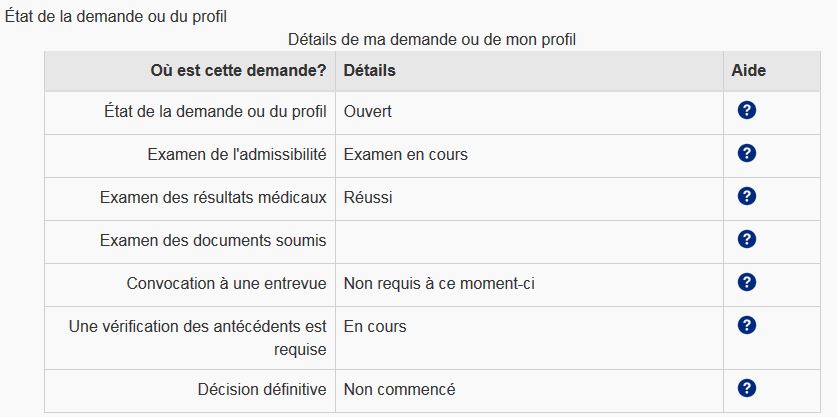Click the table caption 'Détails de ma demande'
Viewport: 837px width, 417px height.
tap(431, 40)
